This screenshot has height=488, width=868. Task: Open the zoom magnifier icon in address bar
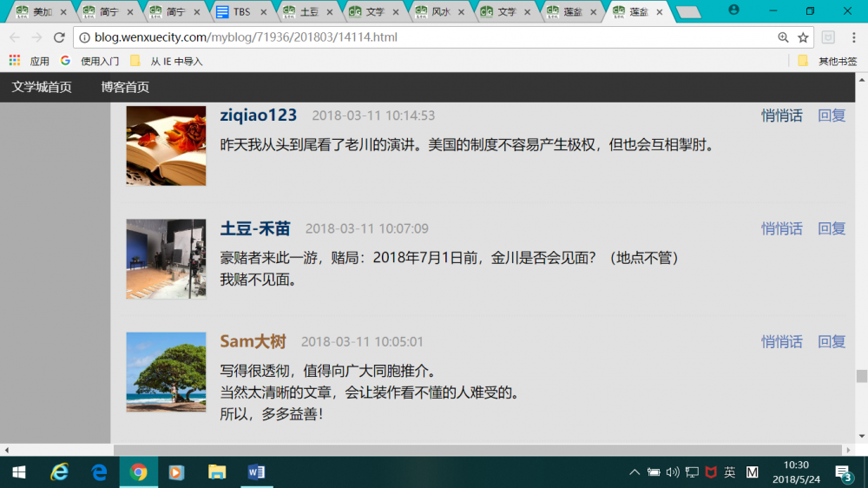(x=783, y=37)
